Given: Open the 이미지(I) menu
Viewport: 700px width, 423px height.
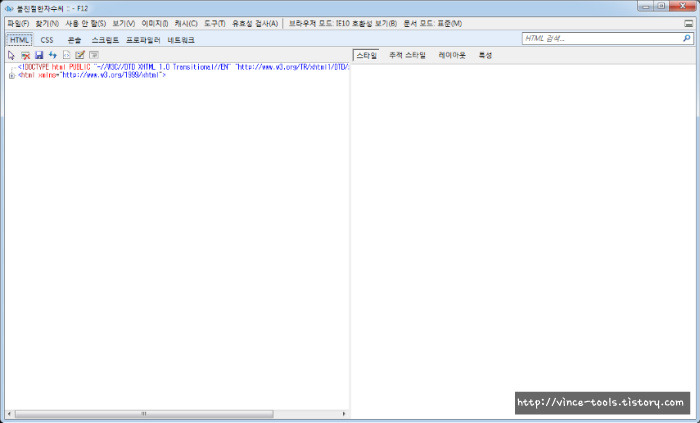Looking at the screenshot, I should [155, 24].
